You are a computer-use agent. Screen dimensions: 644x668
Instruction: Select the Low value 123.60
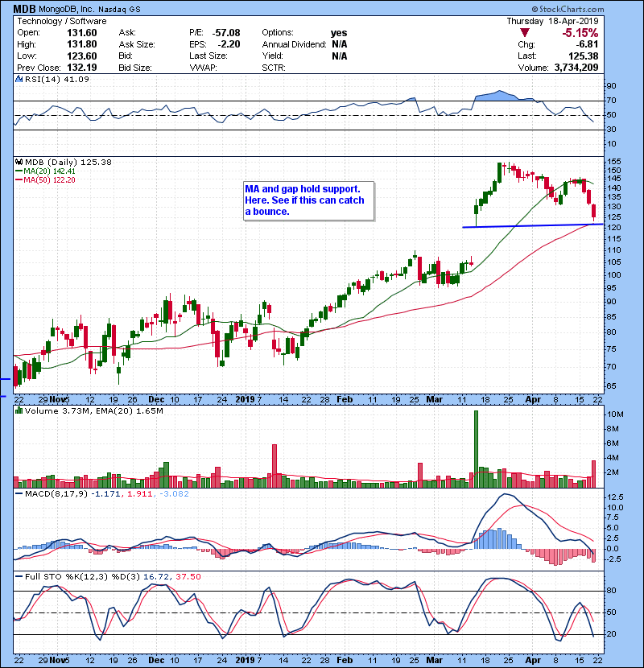click(x=82, y=56)
